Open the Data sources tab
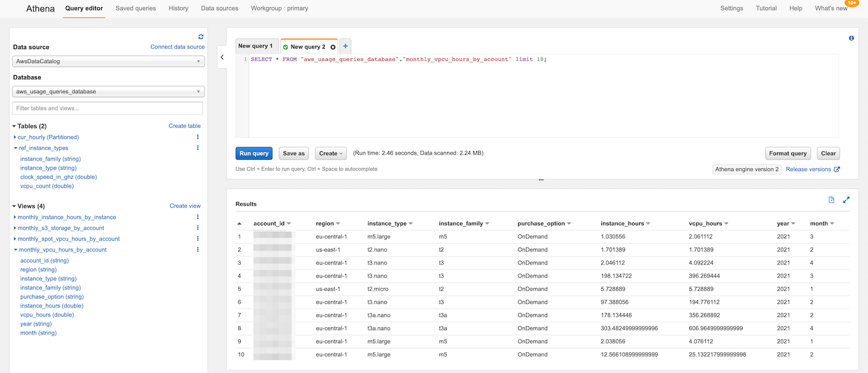This screenshot has height=373, width=868. pos(220,8)
